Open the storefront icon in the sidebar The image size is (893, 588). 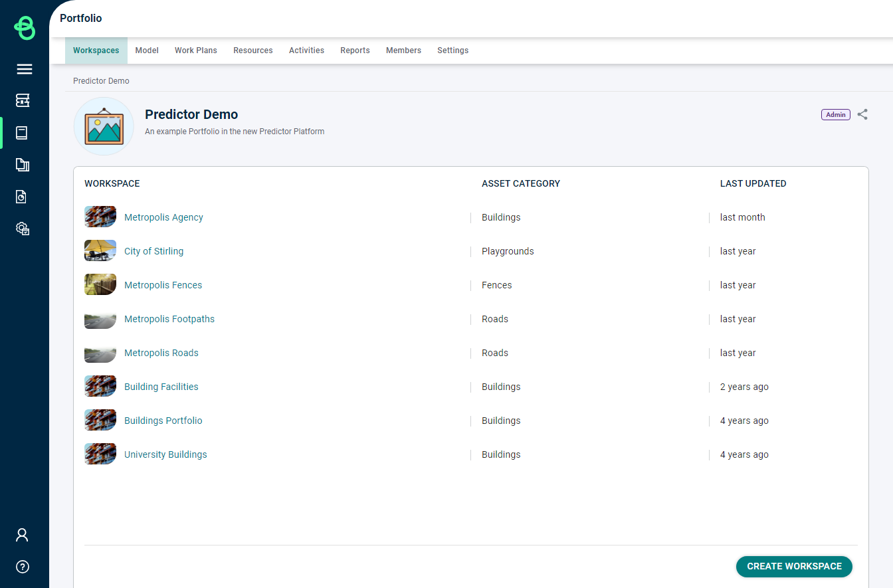point(23,100)
